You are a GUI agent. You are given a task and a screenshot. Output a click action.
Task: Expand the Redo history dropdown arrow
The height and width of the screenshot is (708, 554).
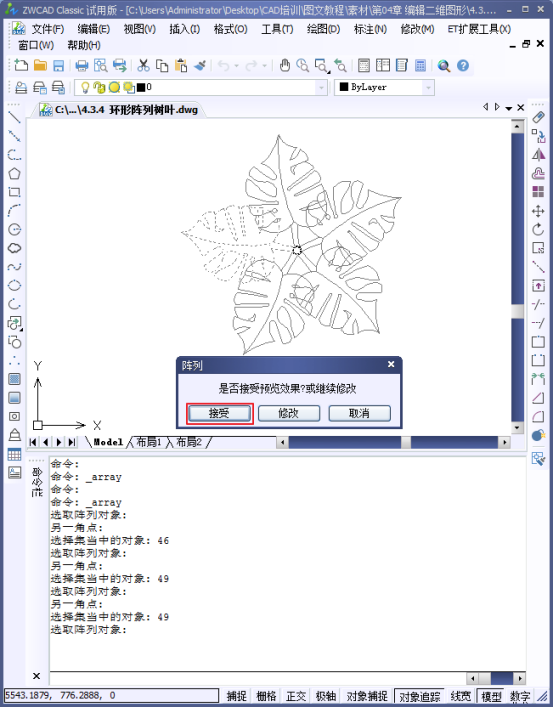tap(265, 66)
